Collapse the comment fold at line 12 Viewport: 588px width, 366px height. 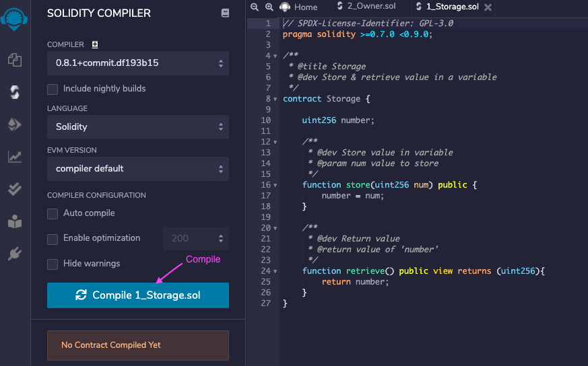[x=275, y=143]
